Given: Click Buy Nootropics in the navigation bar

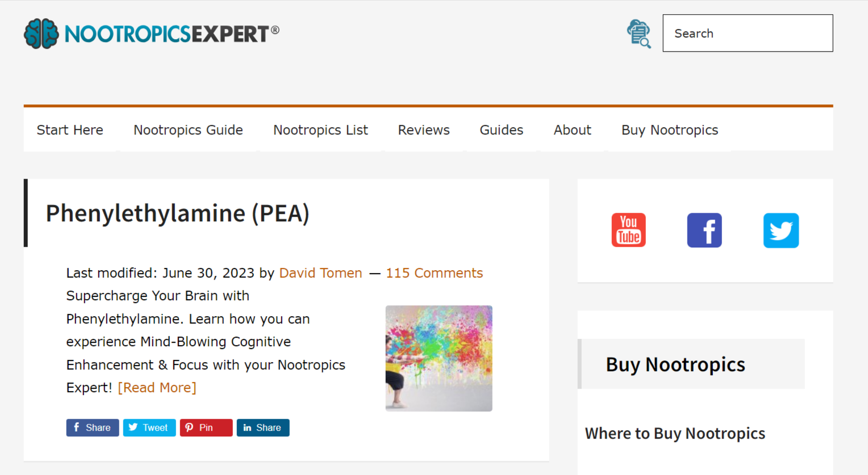Looking at the screenshot, I should [x=670, y=130].
